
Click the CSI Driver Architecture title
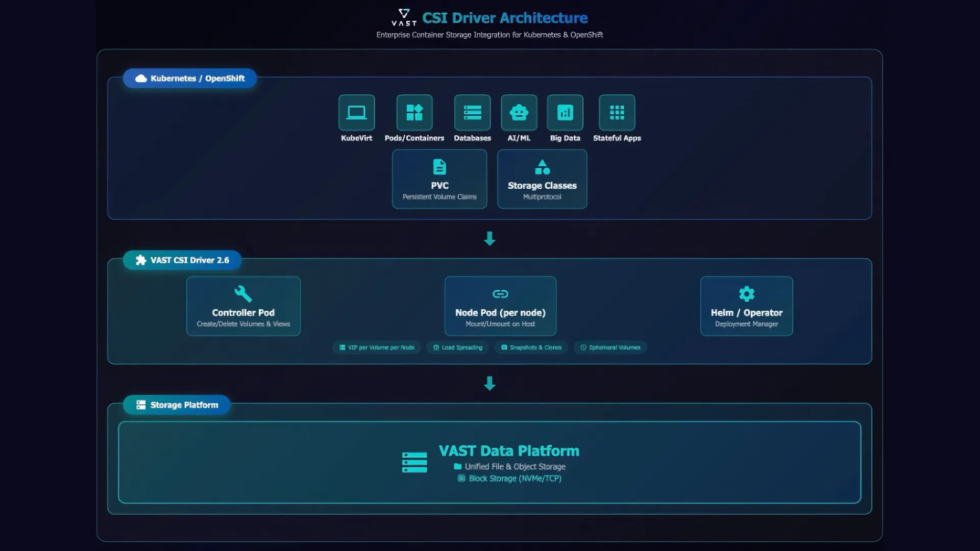[x=505, y=18]
